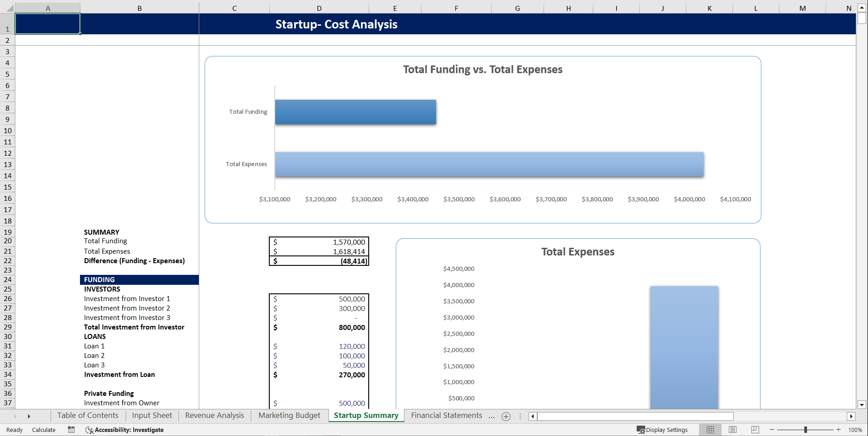Move the view left with the horizontal scrollbar arrow
This screenshot has height=436, width=868.
click(x=533, y=416)
